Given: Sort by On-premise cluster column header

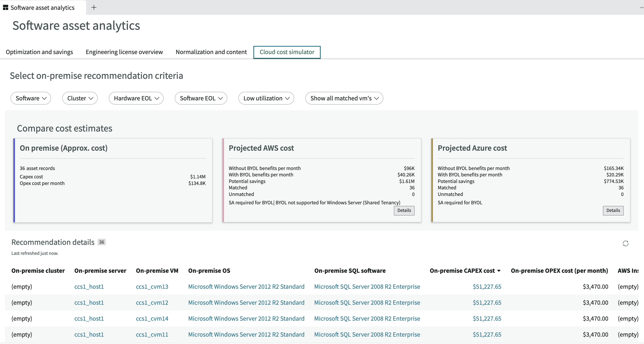Looking at the screenshot, I should pyautogui.click(x=38, y=271).
